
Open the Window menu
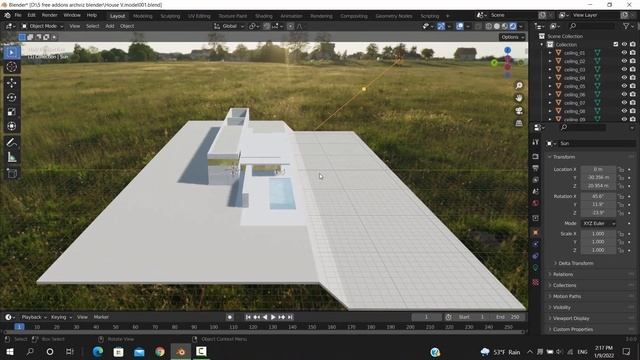coord(72,15)
